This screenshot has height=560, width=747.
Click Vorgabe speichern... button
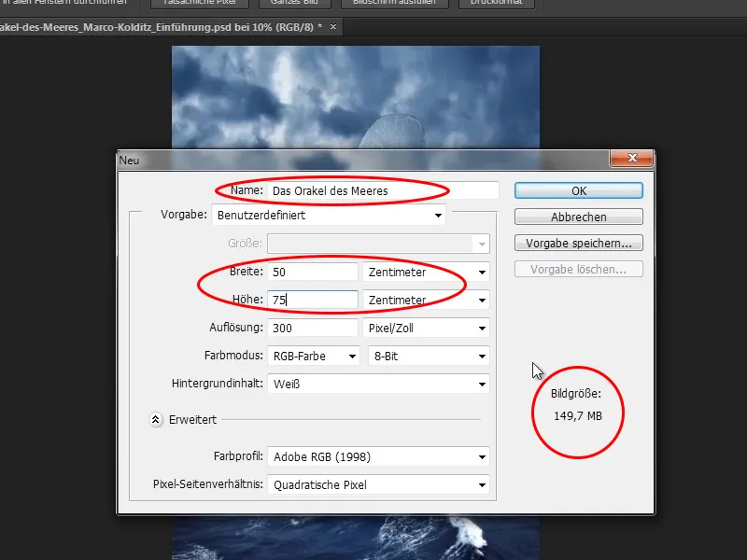[578, 244]
